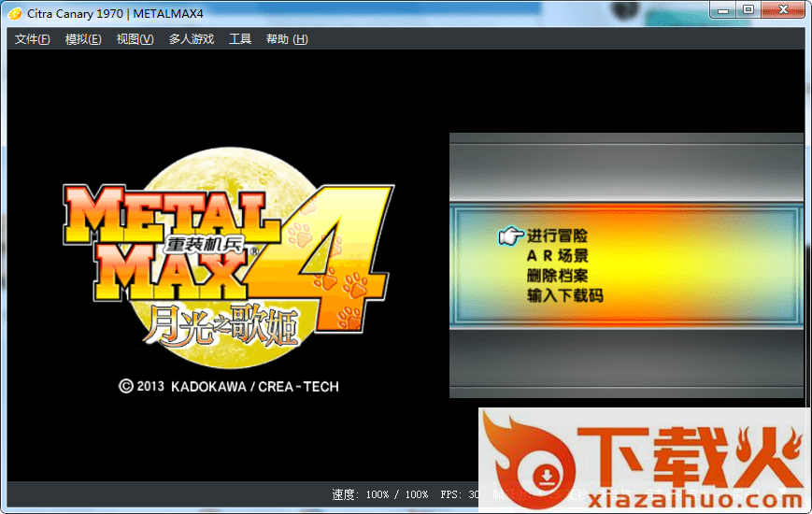Click copyright text 2013 KADOKAWA / CREA-TECH
The width and height of the screenshot is (812, 514).
click(228, 387)
